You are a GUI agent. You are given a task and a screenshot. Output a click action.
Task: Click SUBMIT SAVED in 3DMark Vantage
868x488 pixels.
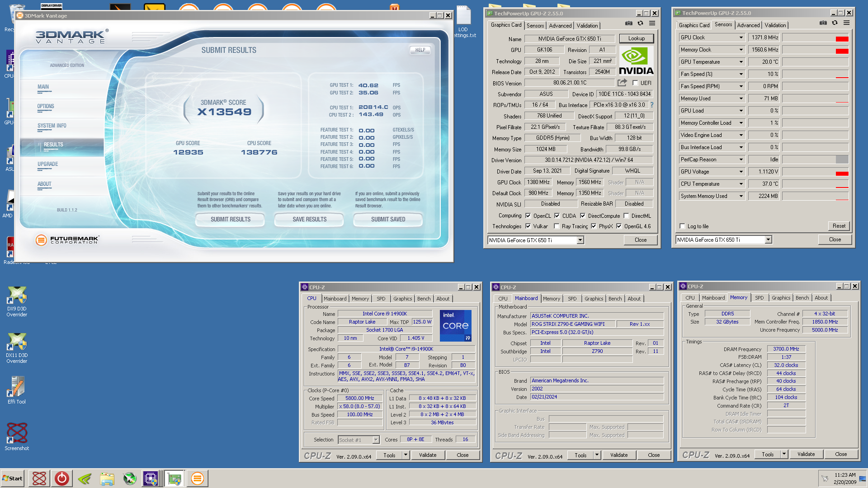pyautogui.click(x=388, y=219)
